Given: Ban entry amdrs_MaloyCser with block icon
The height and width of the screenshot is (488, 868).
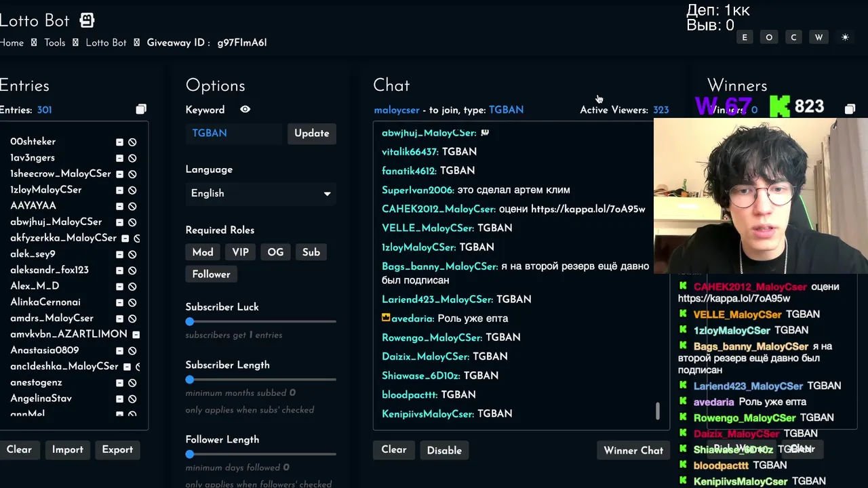Looking at the screenshot, I should point(132,319).
